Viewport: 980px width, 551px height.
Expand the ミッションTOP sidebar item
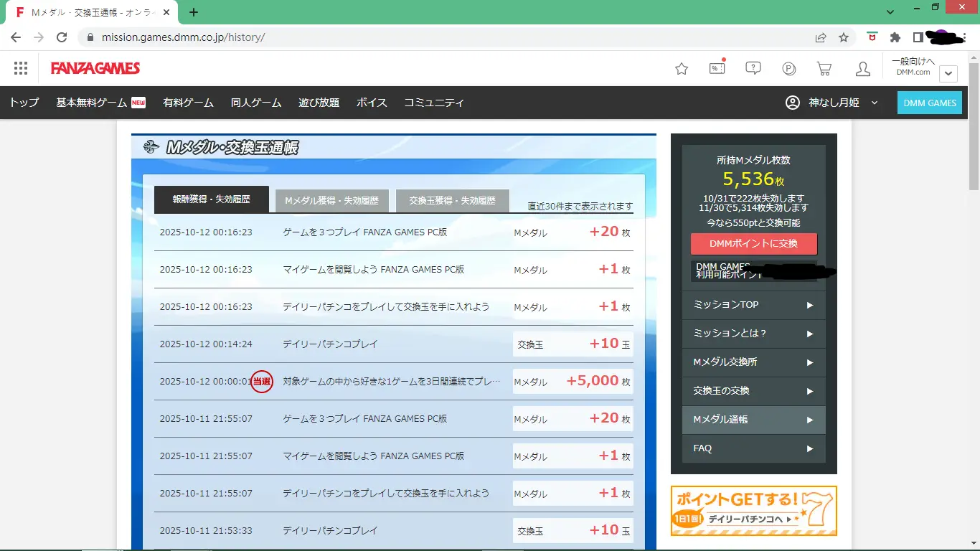pyautogui.click(x=753, y=305)
